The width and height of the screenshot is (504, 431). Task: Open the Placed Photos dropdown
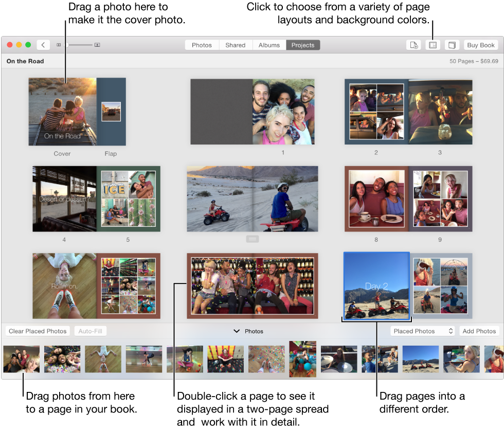(x=422, y=331)
